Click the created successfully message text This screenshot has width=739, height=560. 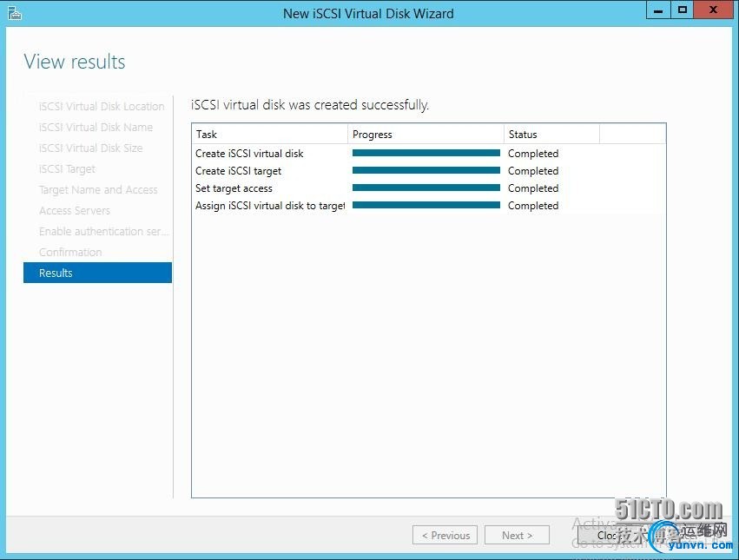[x=310, y=105]
